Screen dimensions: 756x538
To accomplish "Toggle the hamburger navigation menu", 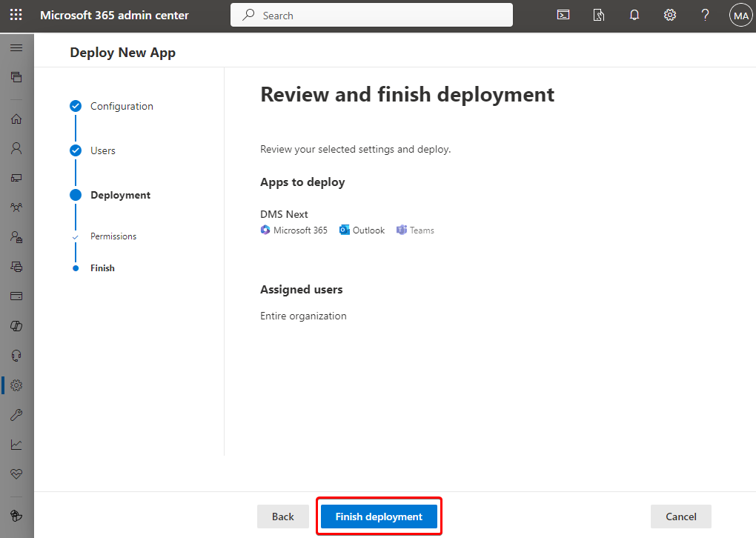I will 16,47.
